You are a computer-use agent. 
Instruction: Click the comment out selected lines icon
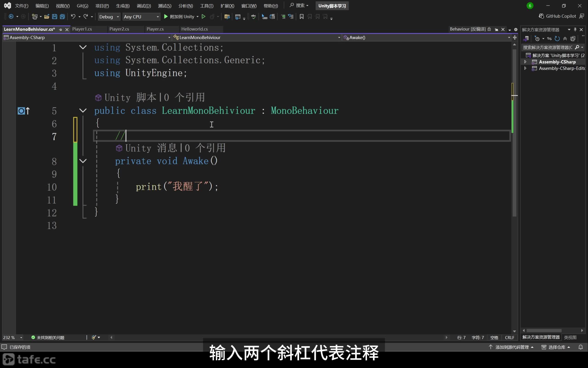(283, 17)
